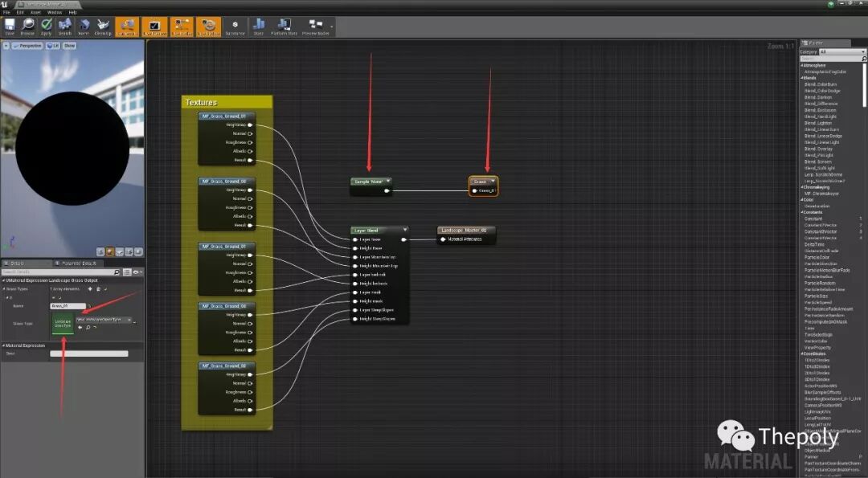Click the Preview Nodes toolbar icon
Screen dimensions: 868x478
click(x=316, y=27)
